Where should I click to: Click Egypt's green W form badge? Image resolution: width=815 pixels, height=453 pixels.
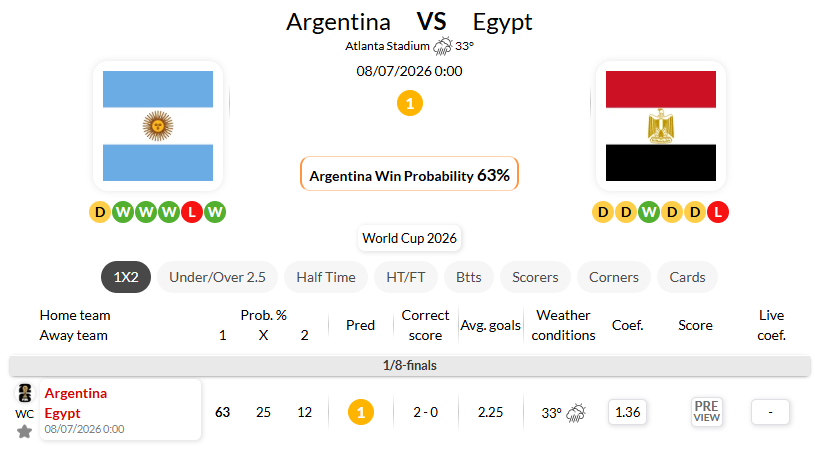click(x=649, y=212)
